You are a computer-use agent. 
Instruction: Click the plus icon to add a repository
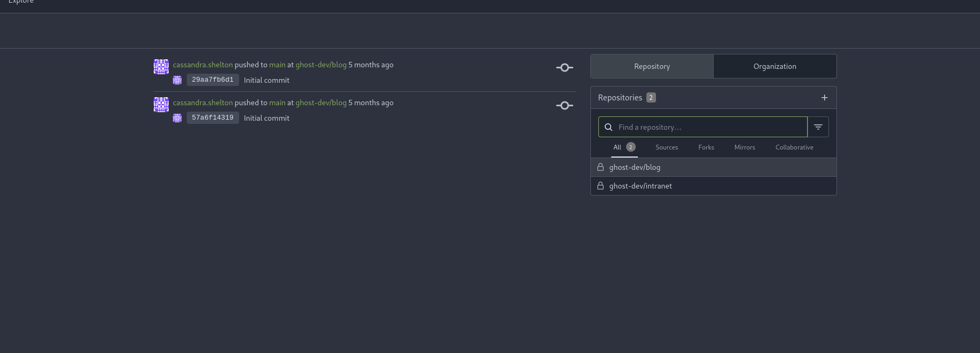824,98
